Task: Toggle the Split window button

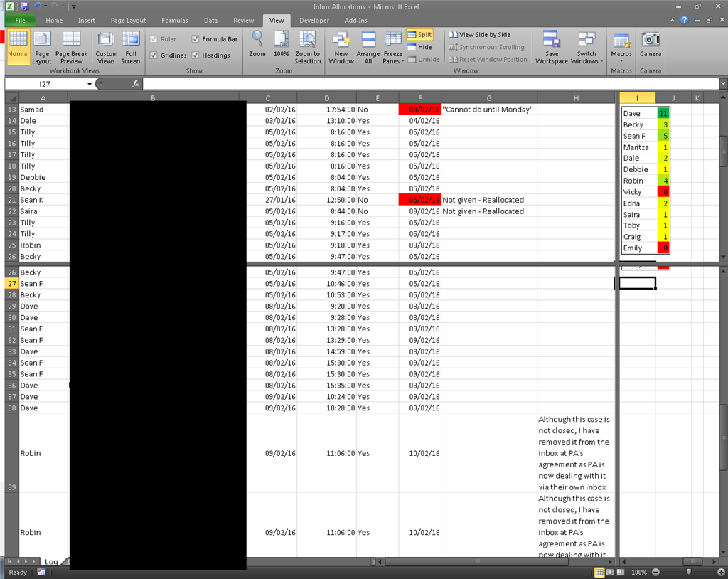Action: tap(419, 34)
